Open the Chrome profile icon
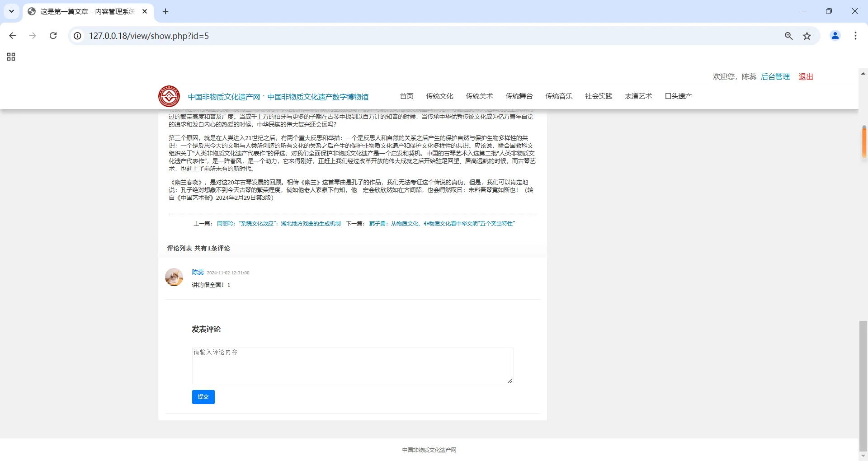Image resolution: width=868 pixels, height=461 pixels. point(835,36)
